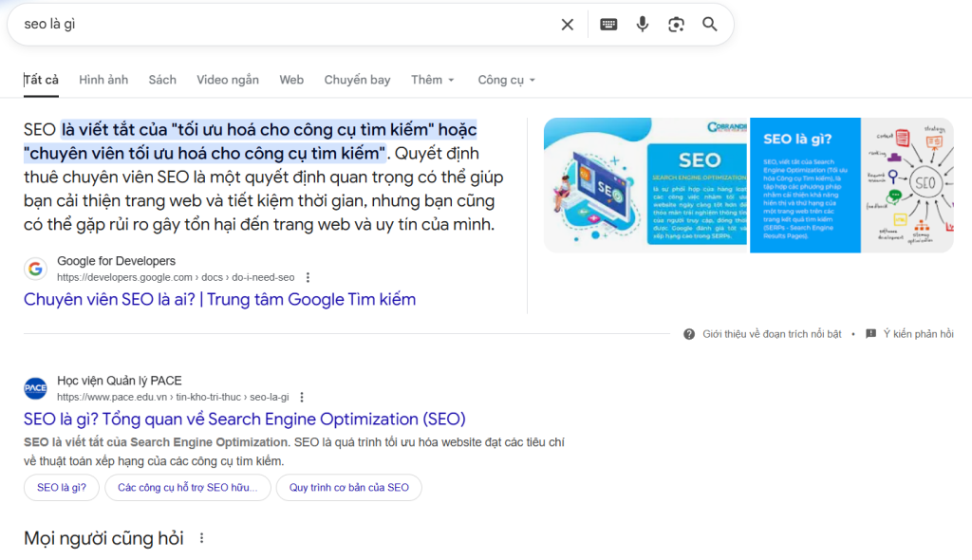Click the magnifying glass search button

710,25
